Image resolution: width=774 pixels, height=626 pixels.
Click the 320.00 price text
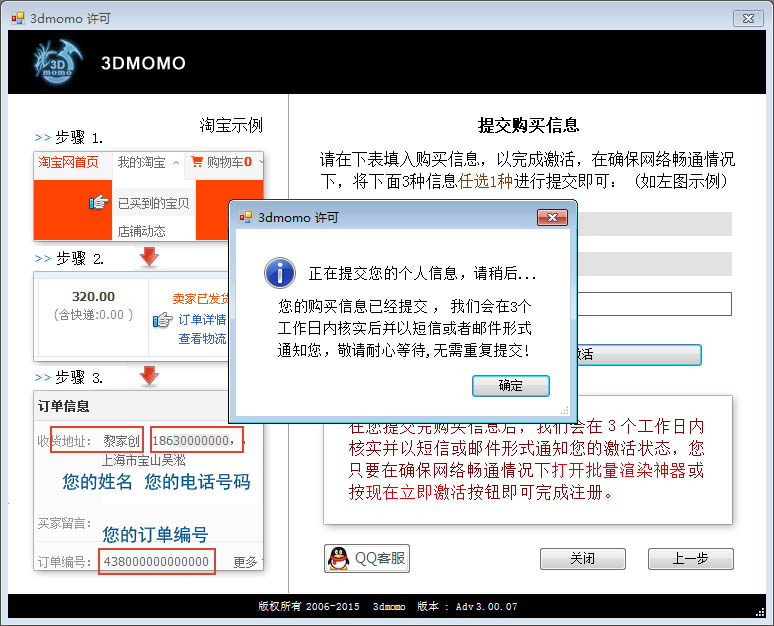93,296
